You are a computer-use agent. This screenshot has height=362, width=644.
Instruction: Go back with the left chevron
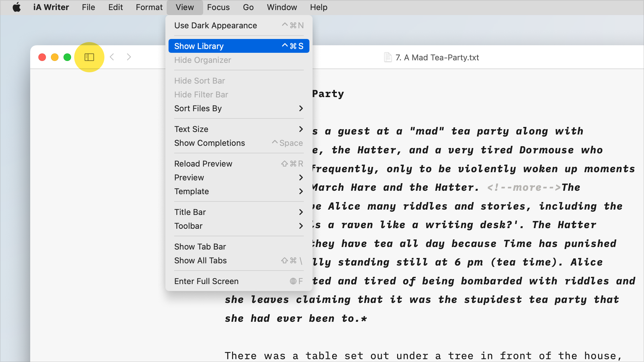pyautogui.click(x=112, y=57)
